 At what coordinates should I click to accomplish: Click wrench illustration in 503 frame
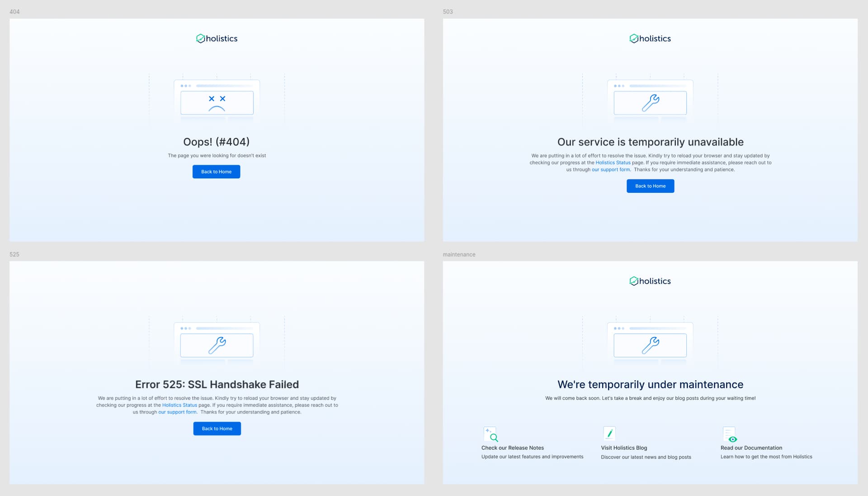(650, 103)
